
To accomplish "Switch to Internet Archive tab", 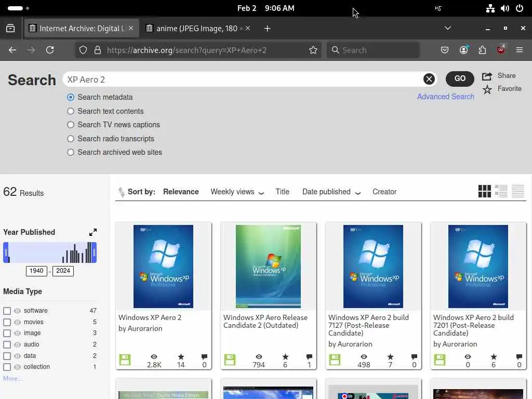I will tap(82, 28).
